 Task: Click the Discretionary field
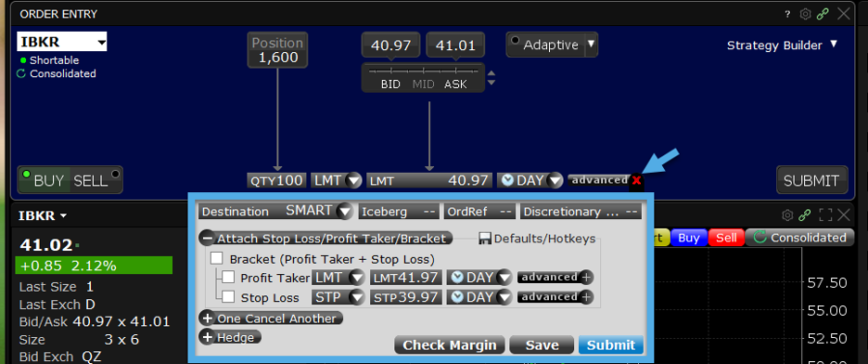point(581,211)
